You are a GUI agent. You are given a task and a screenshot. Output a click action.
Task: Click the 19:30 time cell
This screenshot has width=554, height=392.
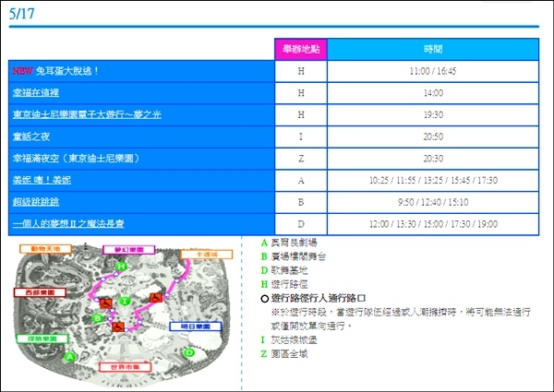[x=433, y=115]
